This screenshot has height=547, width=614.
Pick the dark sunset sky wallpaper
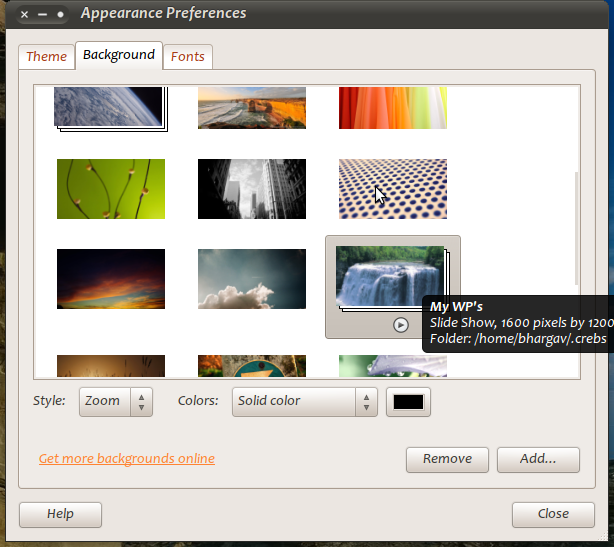point(111,279)
